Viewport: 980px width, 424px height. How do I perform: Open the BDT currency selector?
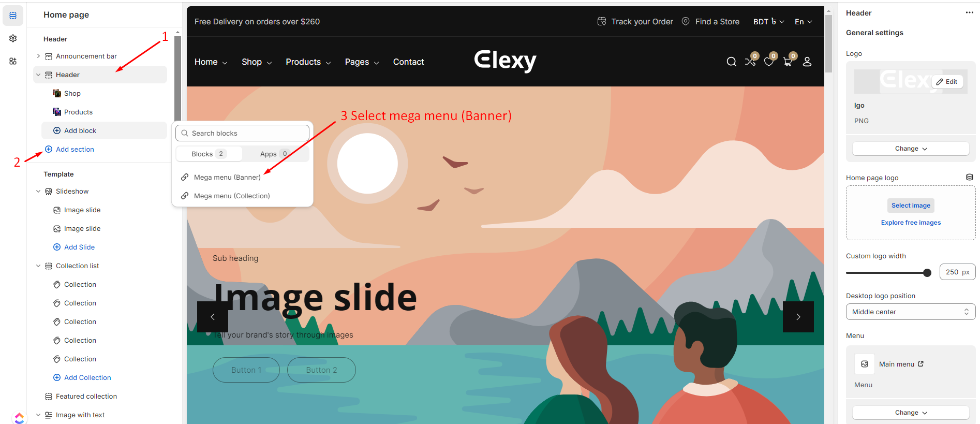(x=768, y=22)
